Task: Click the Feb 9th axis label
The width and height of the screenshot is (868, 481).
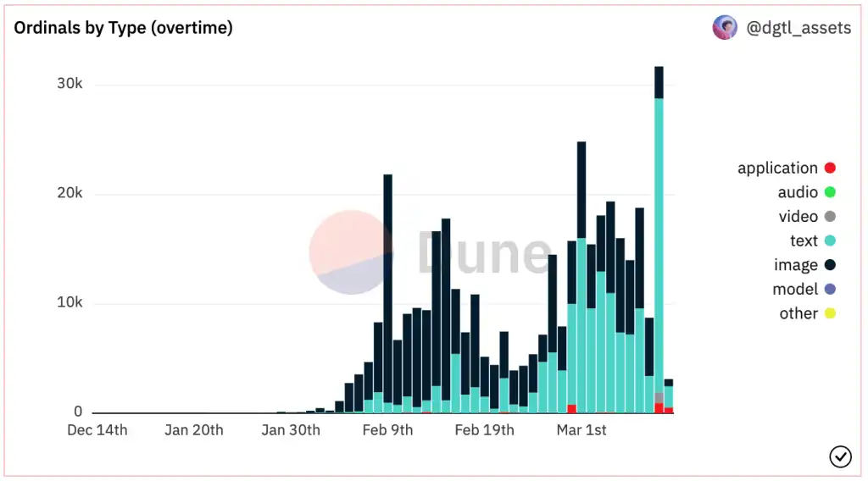Action: click(x=387, y=430)
